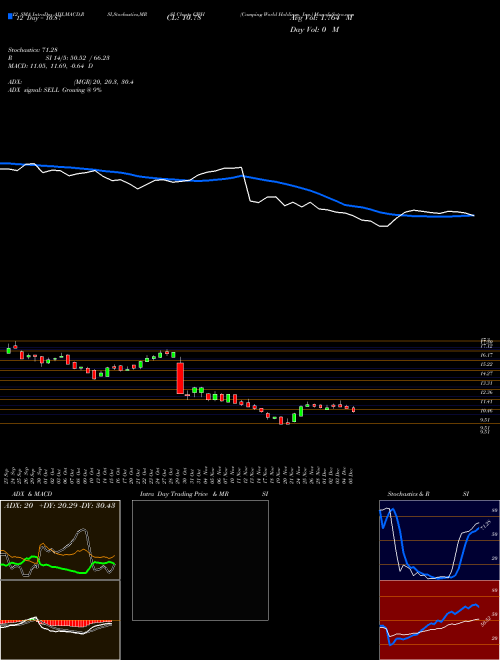500x660 pixels.
Task: Click the blue 12 SMA legend square
Action: pos(10,17)
